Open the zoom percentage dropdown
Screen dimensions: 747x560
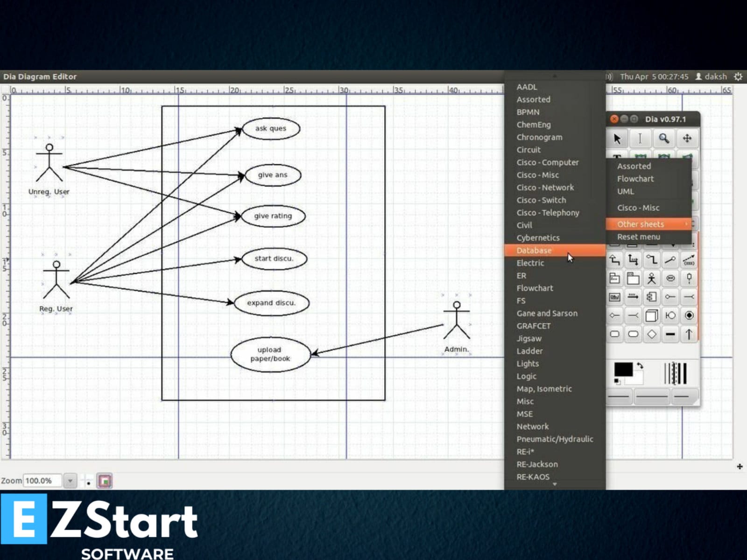[x=70, y=480]
